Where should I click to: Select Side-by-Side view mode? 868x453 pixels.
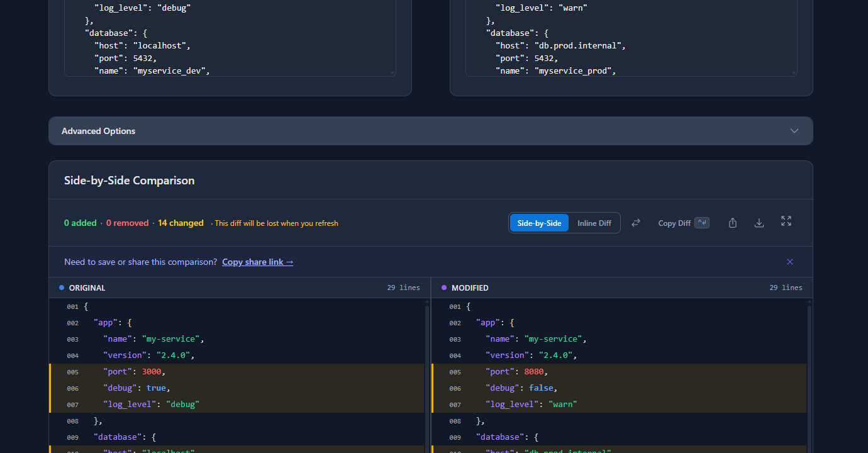tap(539, 222)
